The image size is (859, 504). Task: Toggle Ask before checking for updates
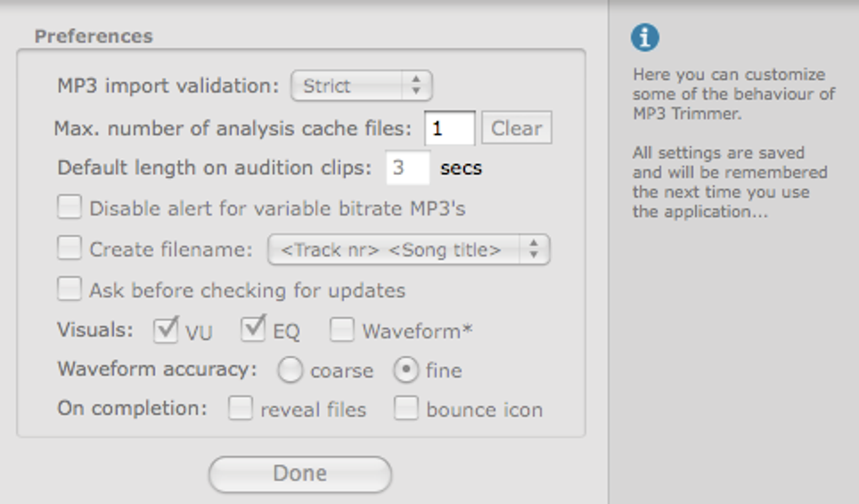pyautogui.click(x=69, y=289)
